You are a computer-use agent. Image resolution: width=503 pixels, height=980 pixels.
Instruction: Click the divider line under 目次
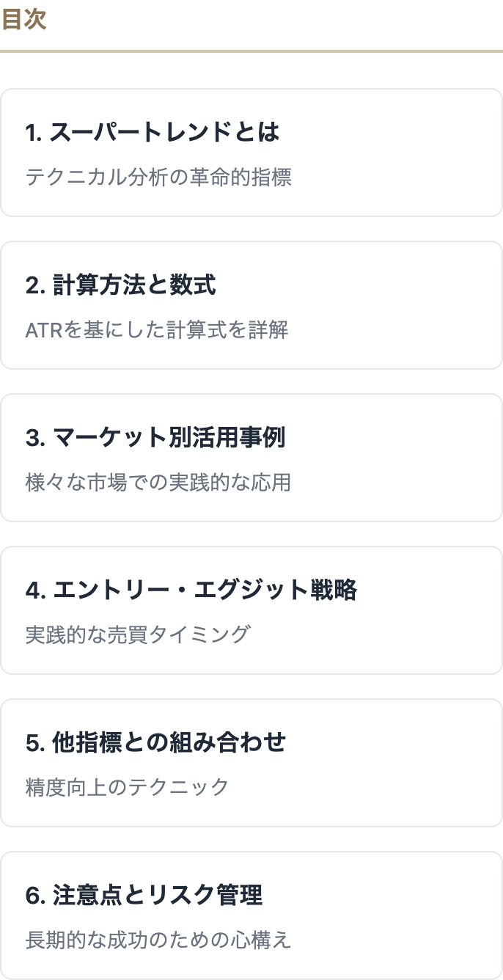pyautogui.click(x=251, y=51)
